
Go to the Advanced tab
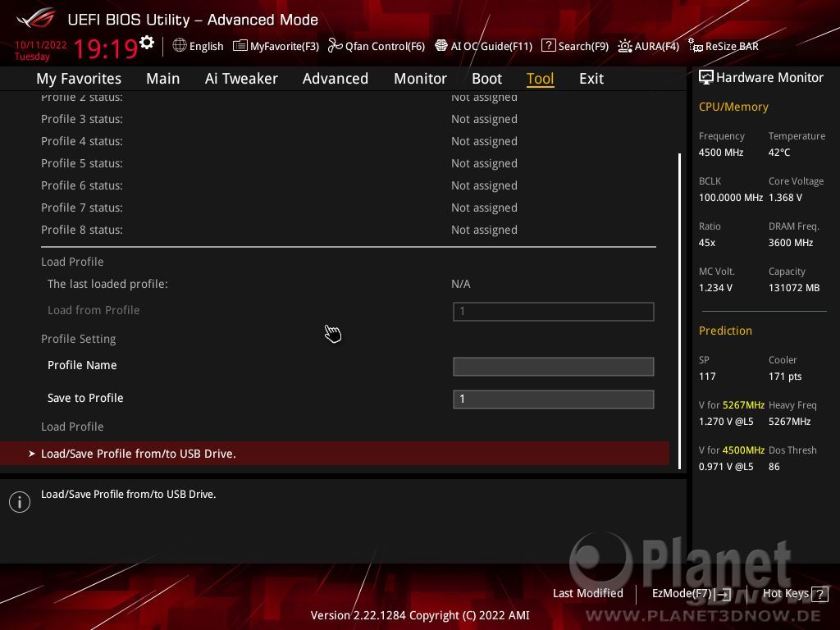(336, 79)
